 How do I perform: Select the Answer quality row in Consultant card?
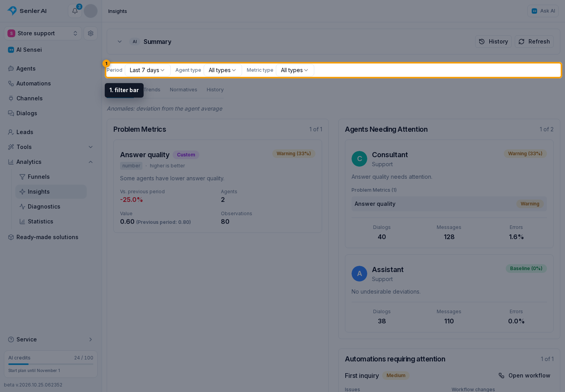(449, 204)
